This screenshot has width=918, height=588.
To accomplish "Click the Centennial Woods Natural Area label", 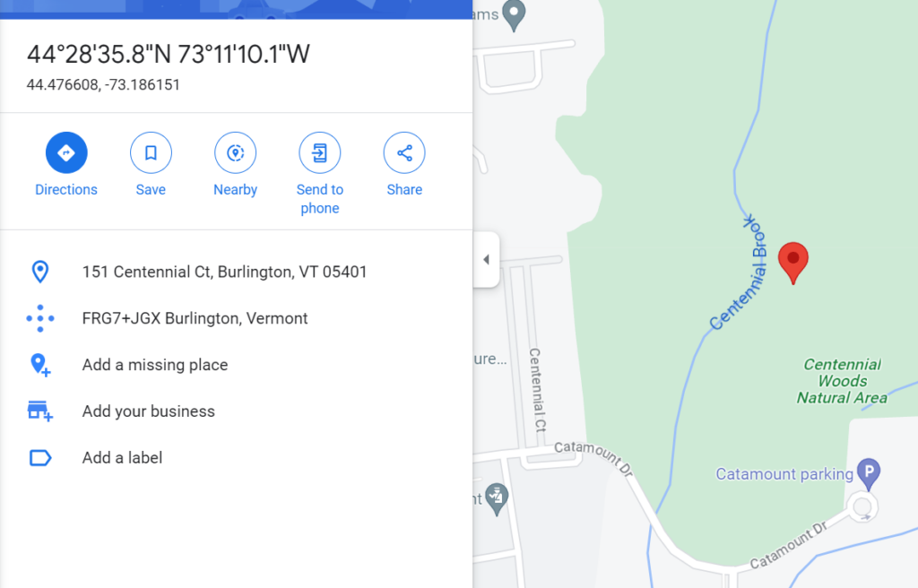I will 842,381.
